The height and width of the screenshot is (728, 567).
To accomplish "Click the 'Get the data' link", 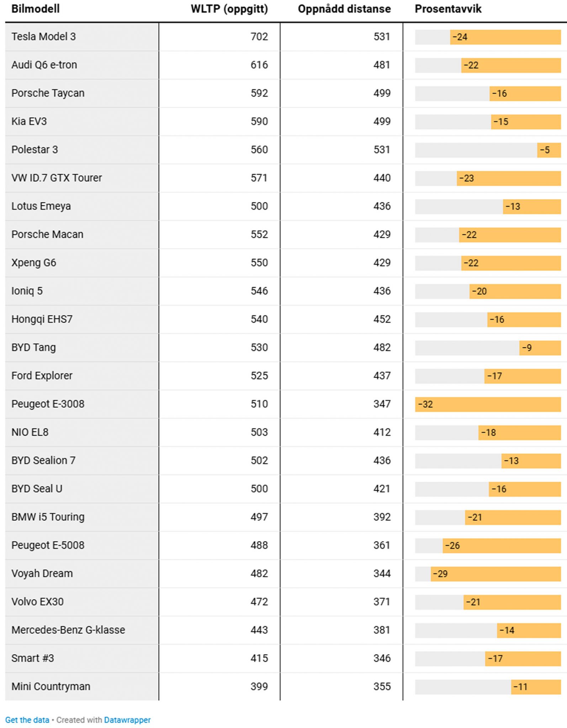I will point(27,720).
